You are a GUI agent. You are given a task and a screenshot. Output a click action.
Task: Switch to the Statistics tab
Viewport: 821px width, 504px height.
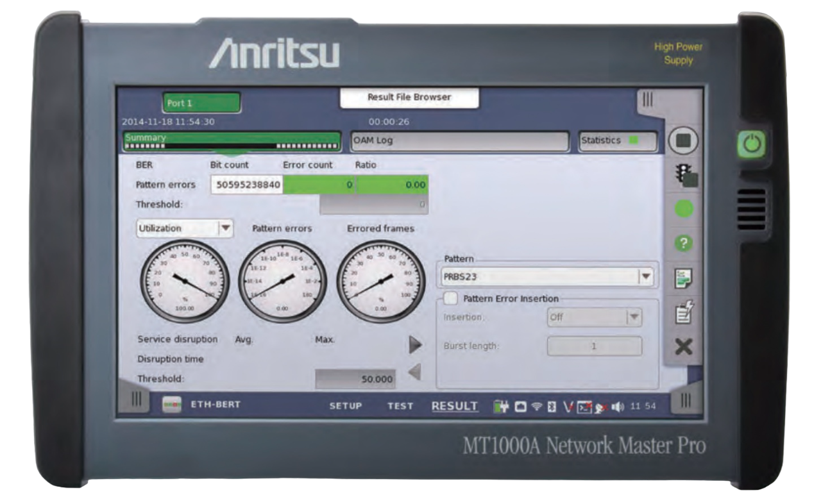tap(618, 141)
